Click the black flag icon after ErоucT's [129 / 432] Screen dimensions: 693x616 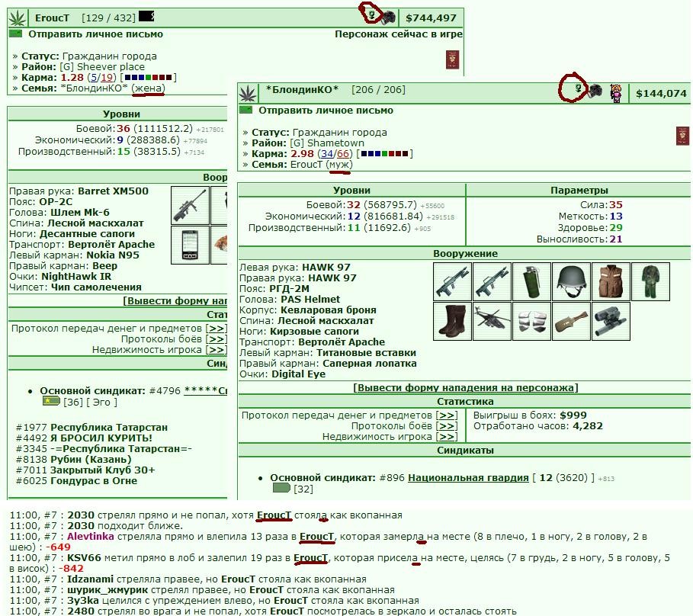pos(146,16)
